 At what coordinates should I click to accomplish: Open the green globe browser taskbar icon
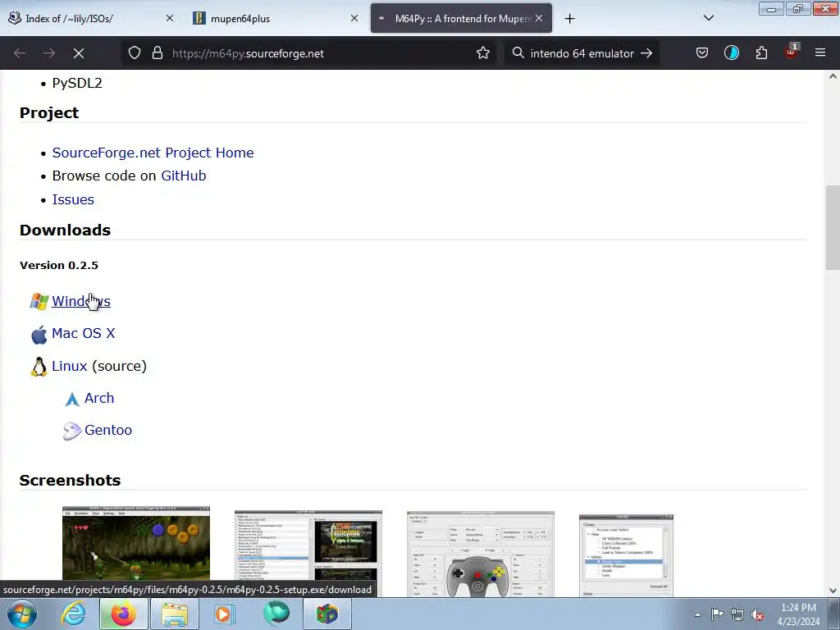point(276,614)
